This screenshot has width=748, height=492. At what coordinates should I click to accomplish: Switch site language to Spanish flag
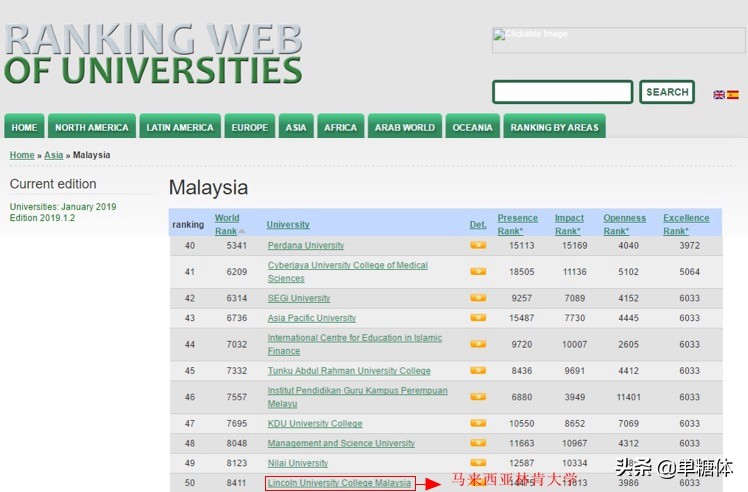click(x=733, y=94)
